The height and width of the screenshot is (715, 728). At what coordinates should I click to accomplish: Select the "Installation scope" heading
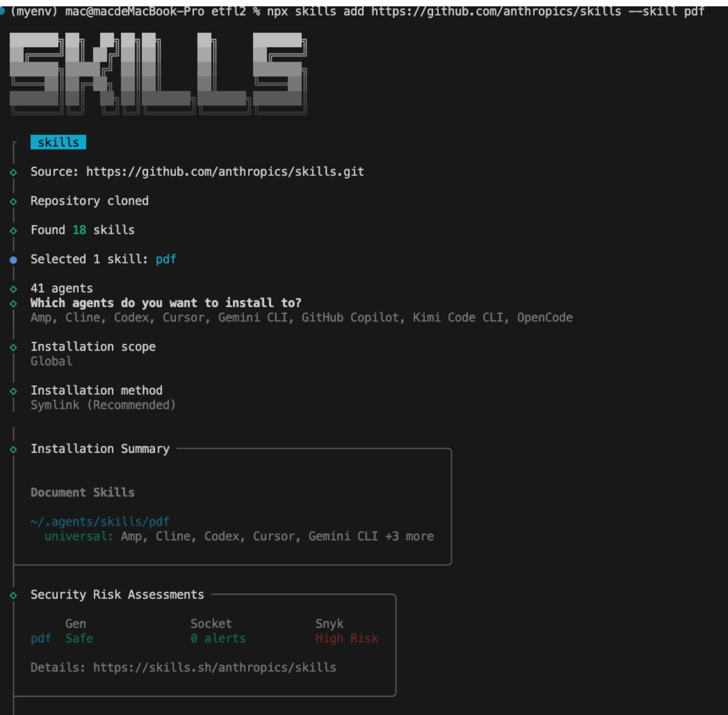93,347
